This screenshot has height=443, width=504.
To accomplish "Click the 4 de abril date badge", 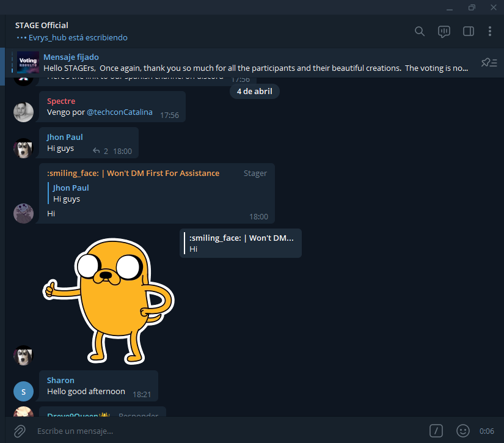I will tap(255, 91).
